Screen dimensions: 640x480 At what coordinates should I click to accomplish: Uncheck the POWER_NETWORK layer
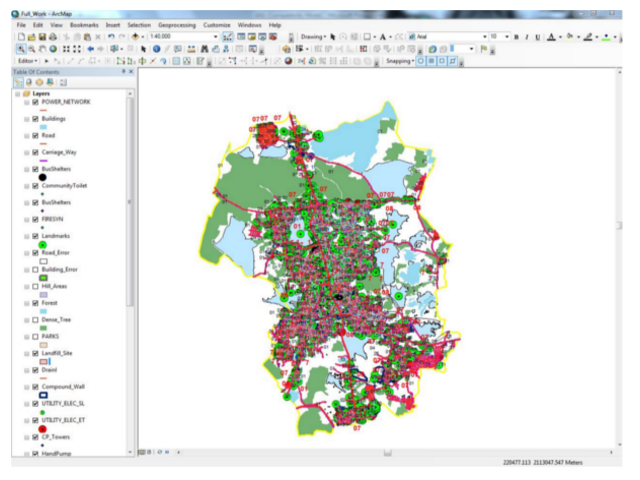tap(36, 102)
